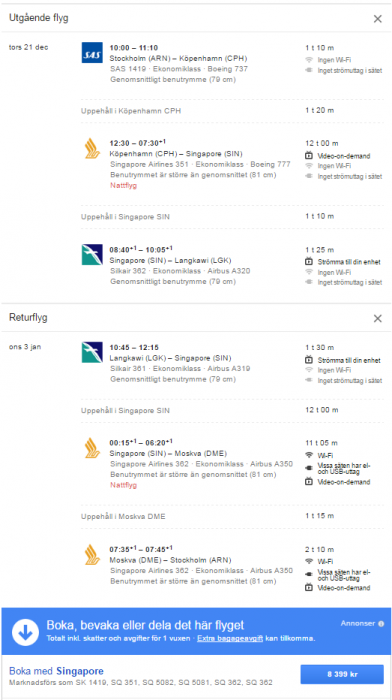The width and height of the screenshot is (392, 700).
Task: Select Stockholm (ARN) – Köpenhamn (CPH) route text
Action: (x=178, y=58)
